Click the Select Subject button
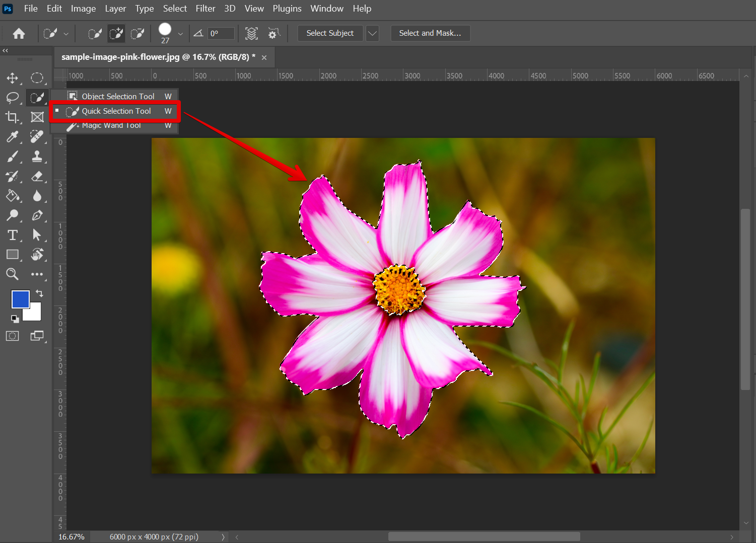756x543 pixels. (330, 33)
